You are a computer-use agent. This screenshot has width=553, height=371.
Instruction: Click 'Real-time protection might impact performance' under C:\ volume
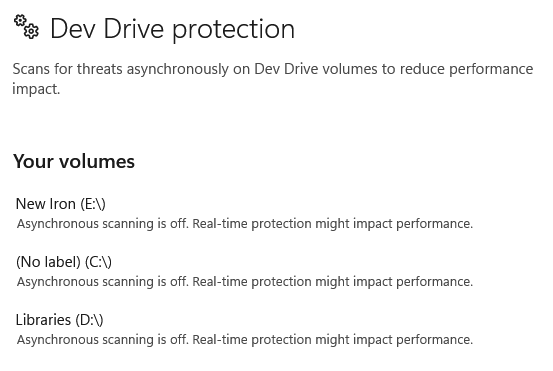pos(333,282)
